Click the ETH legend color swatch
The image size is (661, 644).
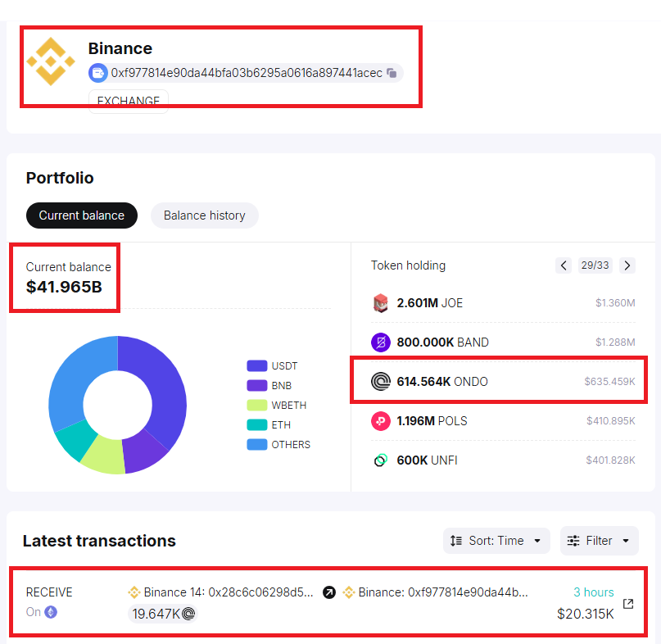pyautogui.click(x=256, y=424)
